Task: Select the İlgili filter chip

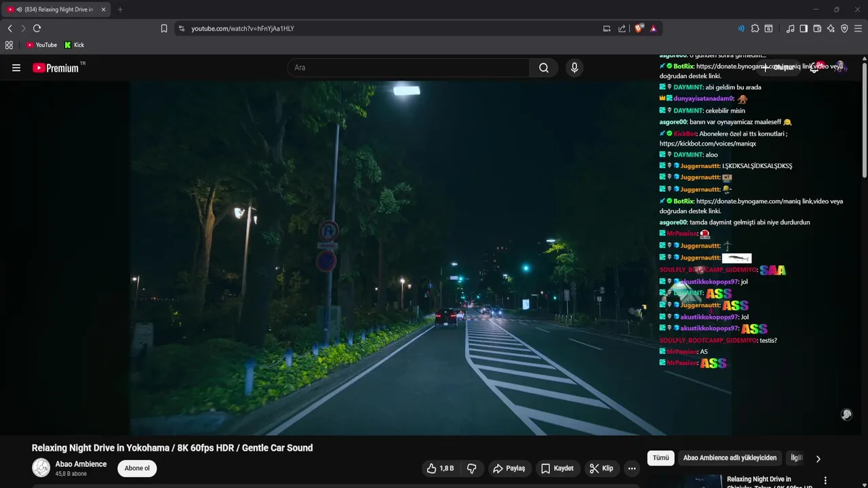Action: (797, 458)
